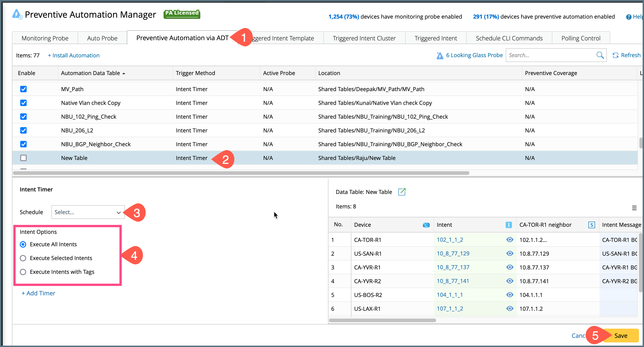Open New Table data table pop-out icon
Image resolution: width=644 pixels, height=347 pixels.
click(x=401, y=192)
